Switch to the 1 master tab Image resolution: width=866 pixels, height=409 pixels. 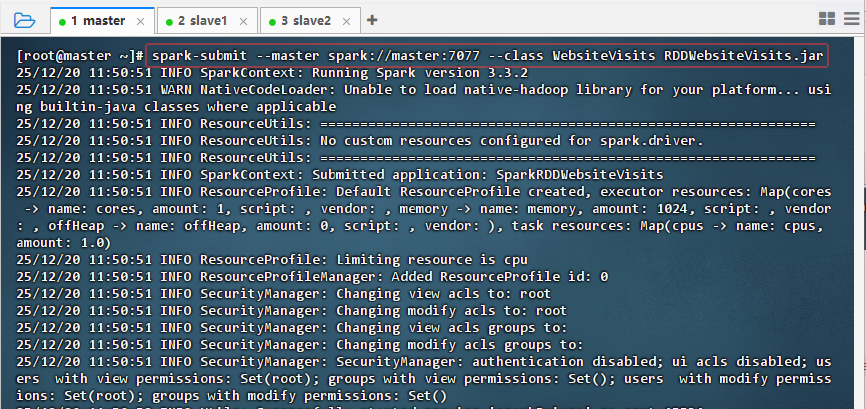(x=102, y=21)
